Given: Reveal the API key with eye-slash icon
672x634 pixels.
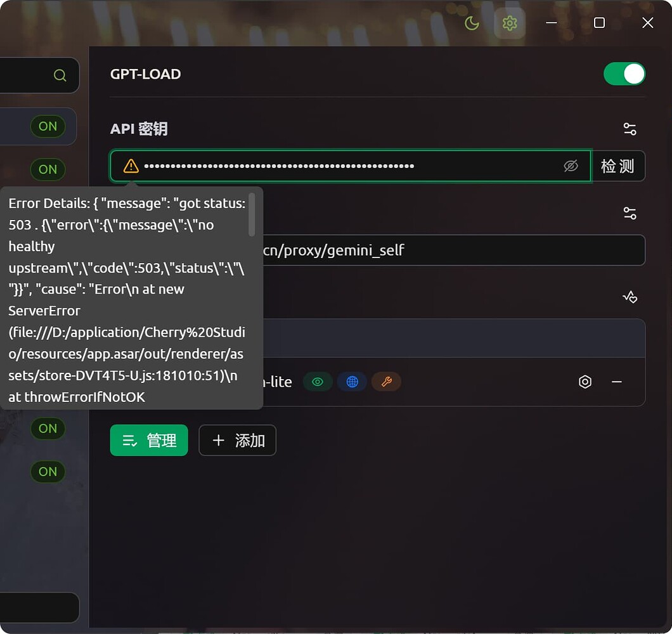Looking at the screenshot, I should [x=571, y=166].
